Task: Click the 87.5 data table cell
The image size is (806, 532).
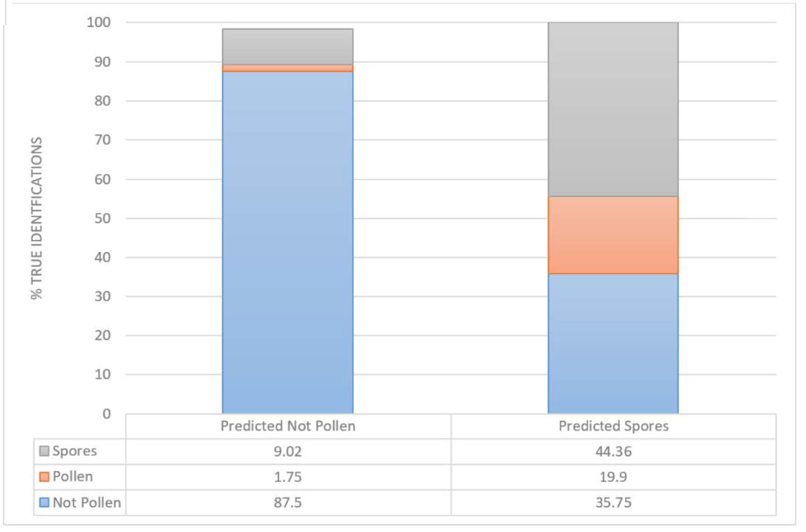Action: click(x=288, y=503)
